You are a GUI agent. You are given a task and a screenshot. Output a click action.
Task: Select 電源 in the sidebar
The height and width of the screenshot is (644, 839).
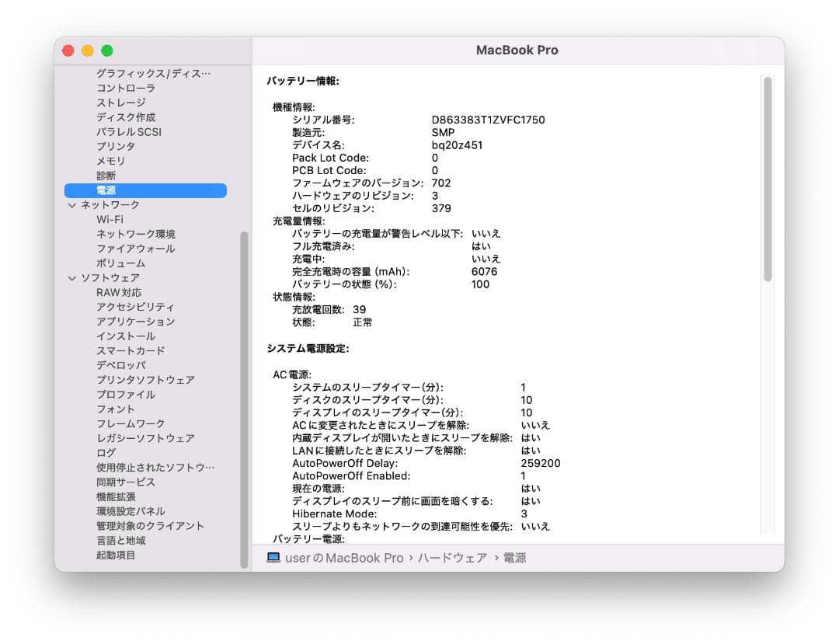[x=145, y=190]
